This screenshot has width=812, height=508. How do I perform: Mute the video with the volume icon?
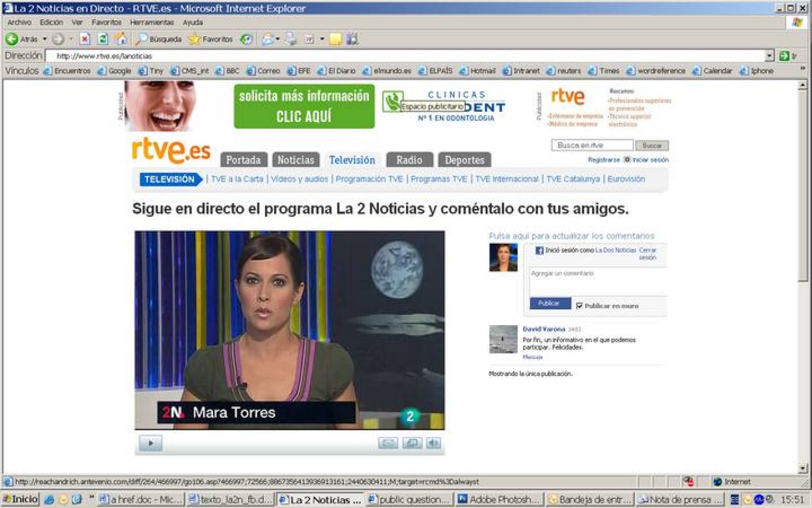click(x=432, y=442)
